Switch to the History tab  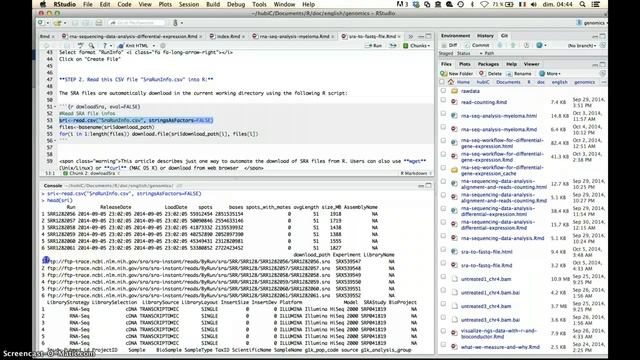point(485,36)
